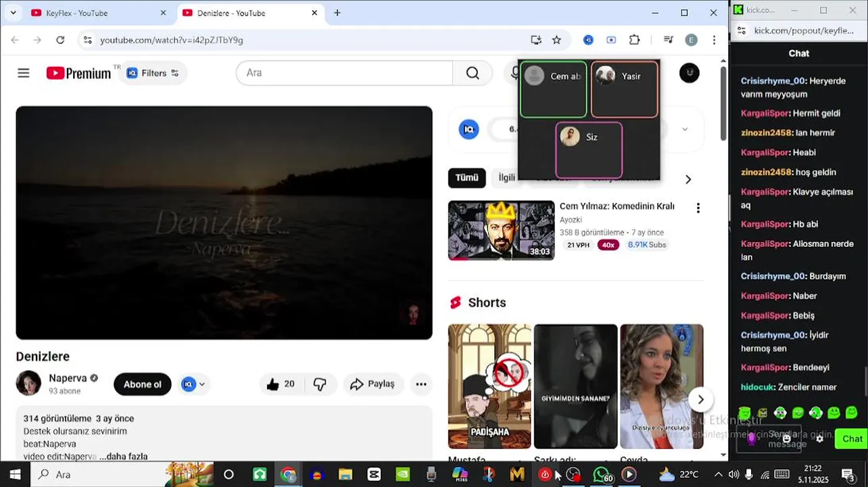868x487 pixels.
Task: Like the video (20 likes)
Action: [x=281, y=384]
